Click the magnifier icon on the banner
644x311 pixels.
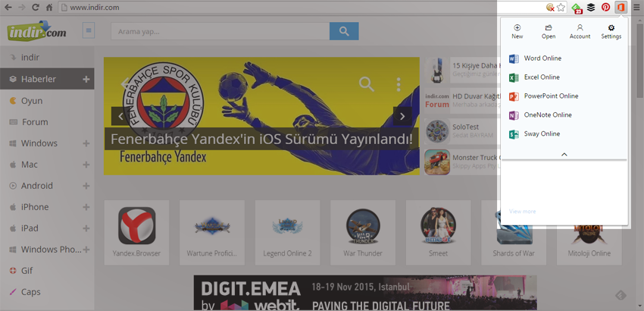(367, 84)
